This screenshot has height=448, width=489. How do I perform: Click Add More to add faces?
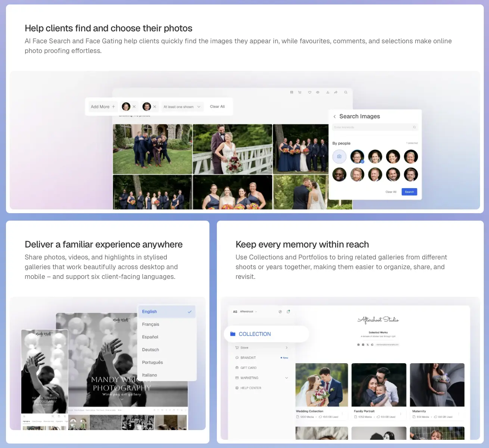point(103,107)
